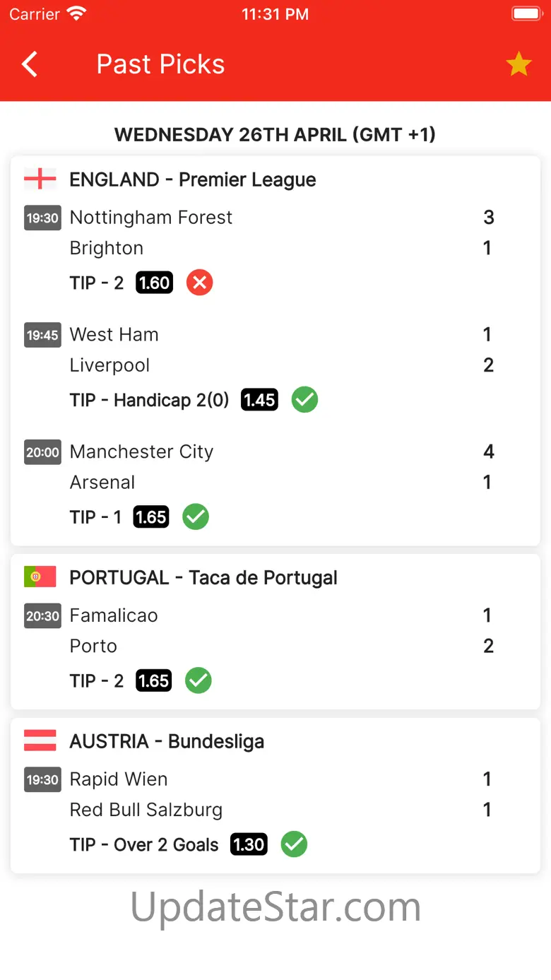Tap the back arrow icon
The width and height of the screenshot is (551, 980).
point(30,64)
